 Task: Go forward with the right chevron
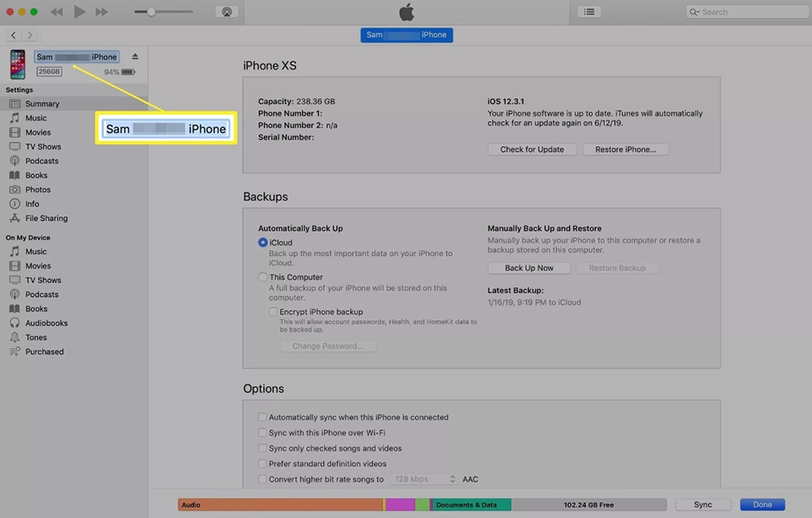(x=30, y=35)
